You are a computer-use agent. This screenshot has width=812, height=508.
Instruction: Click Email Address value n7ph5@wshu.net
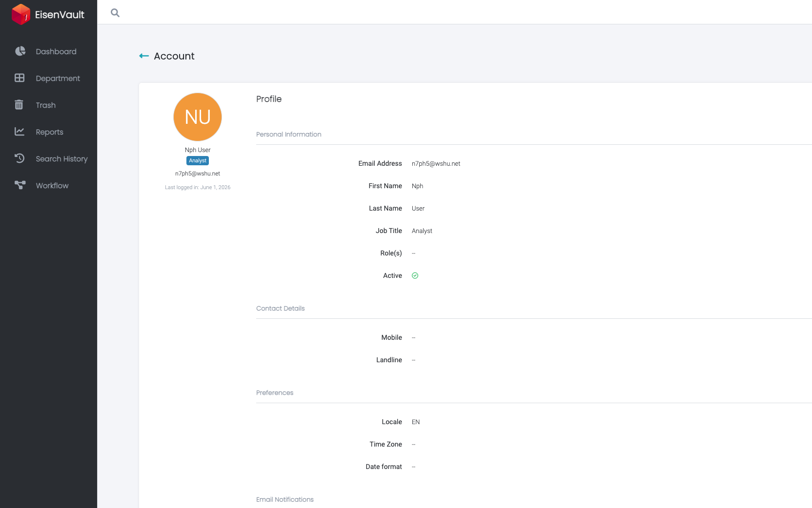tap(436, 164)
